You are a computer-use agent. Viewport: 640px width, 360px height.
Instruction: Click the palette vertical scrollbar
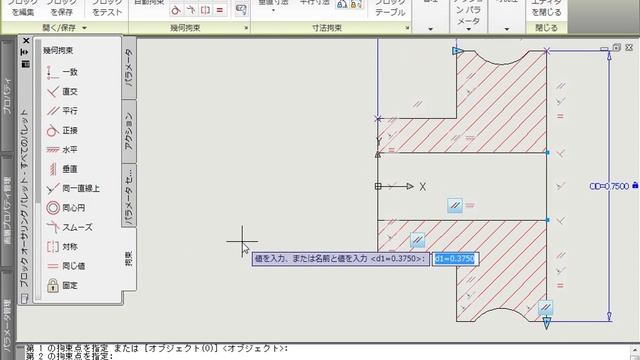click(x=38, y=170)
